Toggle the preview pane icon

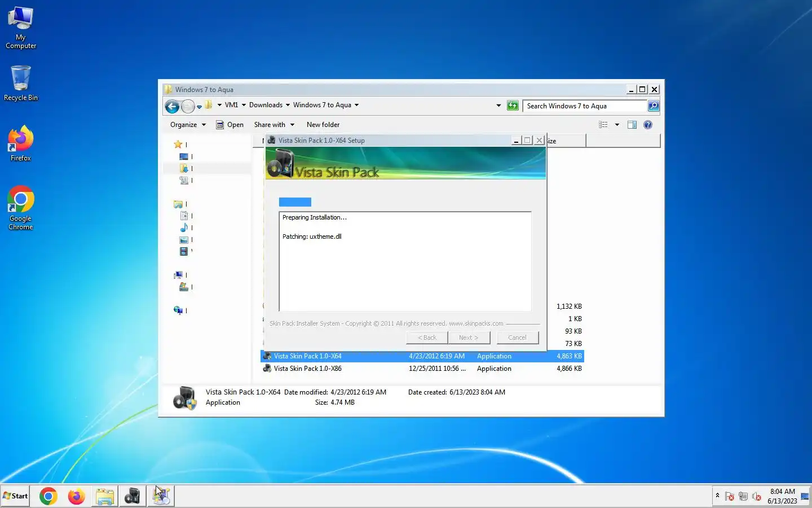click(632, 125)
